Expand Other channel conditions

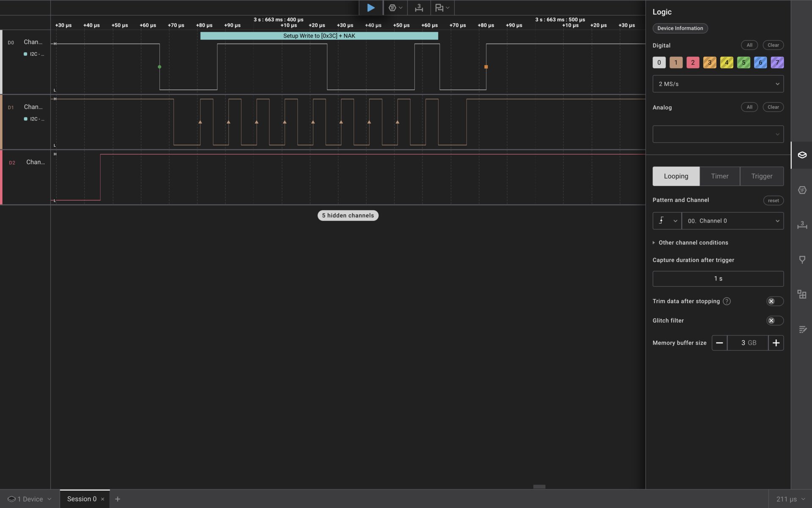(x=690, y=242)
